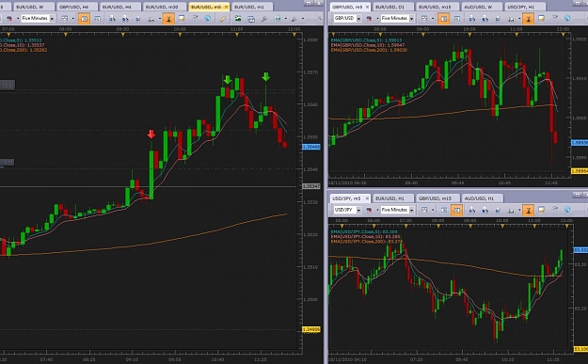588x364 pixels.
Task: Click the chart type icon in GBP/USD toolbar
Action: click(424, 19)
